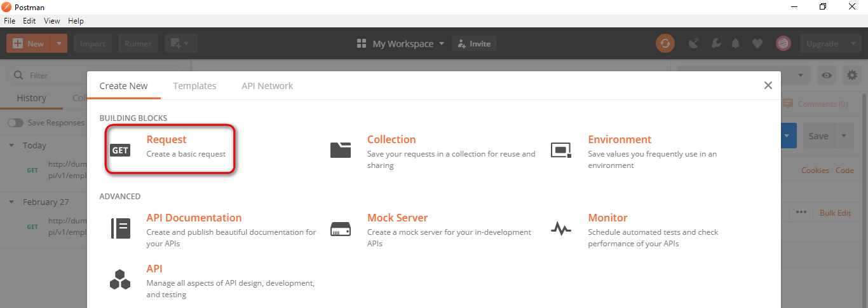
Task: Select the February 27 GET history request
Action: [44, 227]
